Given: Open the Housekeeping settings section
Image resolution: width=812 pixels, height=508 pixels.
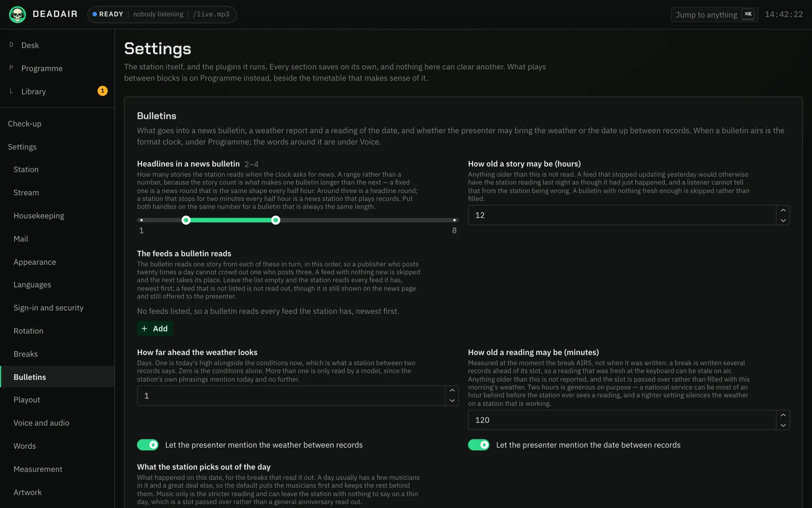Looking at the screenshot, I should click(57, 216).
